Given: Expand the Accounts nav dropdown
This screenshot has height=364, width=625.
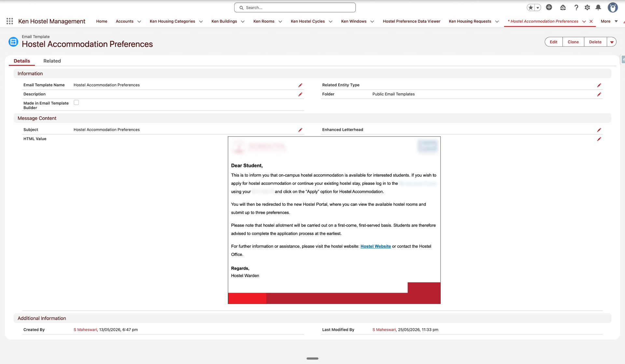Looking at the screenshot, I should point(139,21).
